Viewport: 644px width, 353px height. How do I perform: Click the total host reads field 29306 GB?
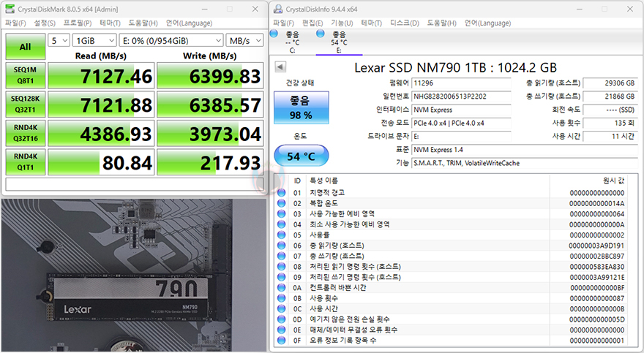(x=610, y=83)
